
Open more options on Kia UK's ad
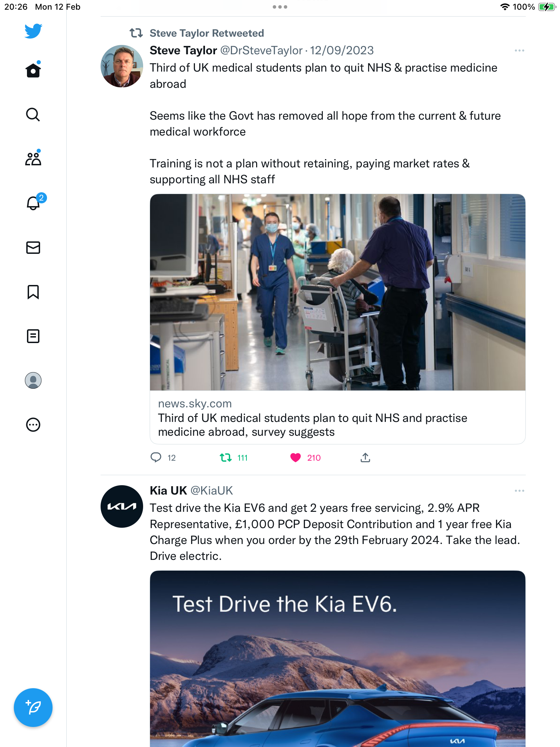[519, 491]
